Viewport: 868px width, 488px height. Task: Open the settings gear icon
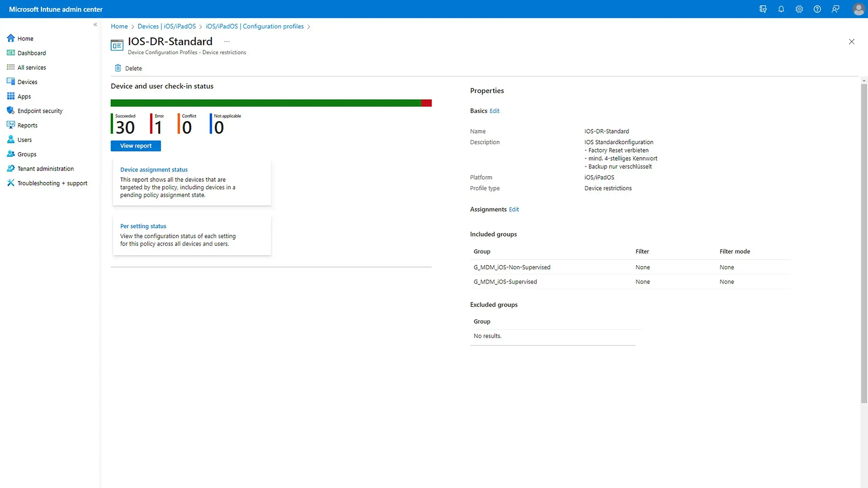(x=799, y=9)
